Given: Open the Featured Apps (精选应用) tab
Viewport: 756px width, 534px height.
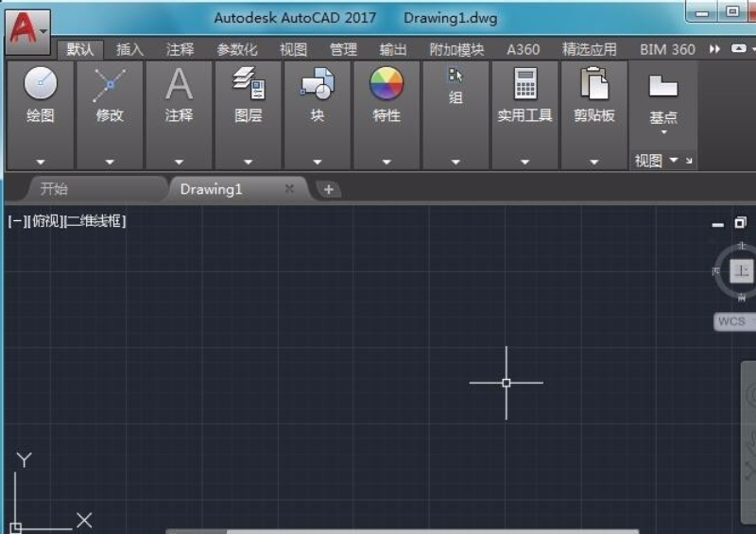Looking at the screenshot, I should [x=589, y=49].
